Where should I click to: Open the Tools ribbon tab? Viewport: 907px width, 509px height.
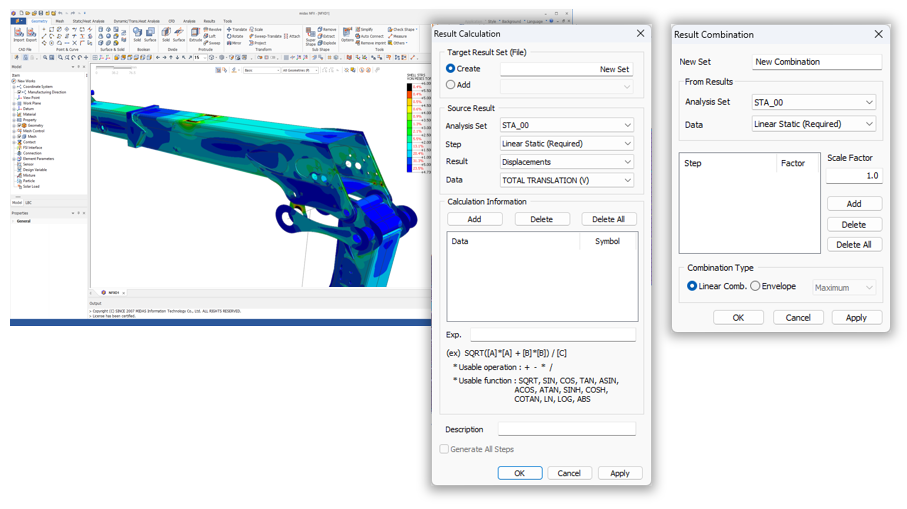tap(228, 21)
